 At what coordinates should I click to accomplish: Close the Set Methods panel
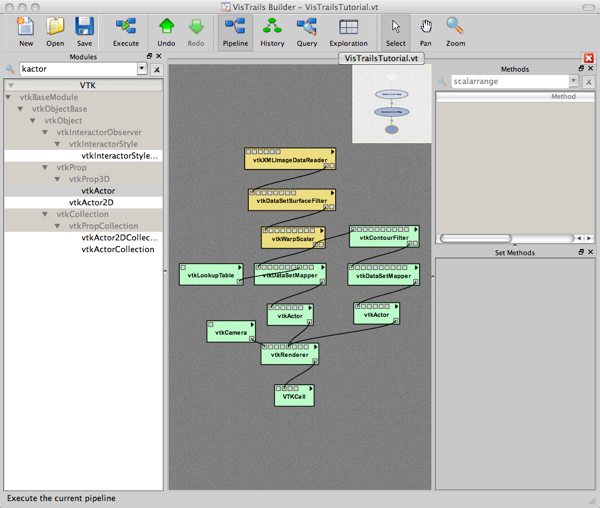tap(590, 252)
